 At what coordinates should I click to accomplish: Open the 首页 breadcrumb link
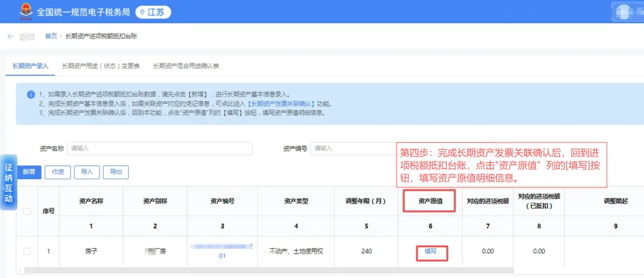(x=51, y=36)
